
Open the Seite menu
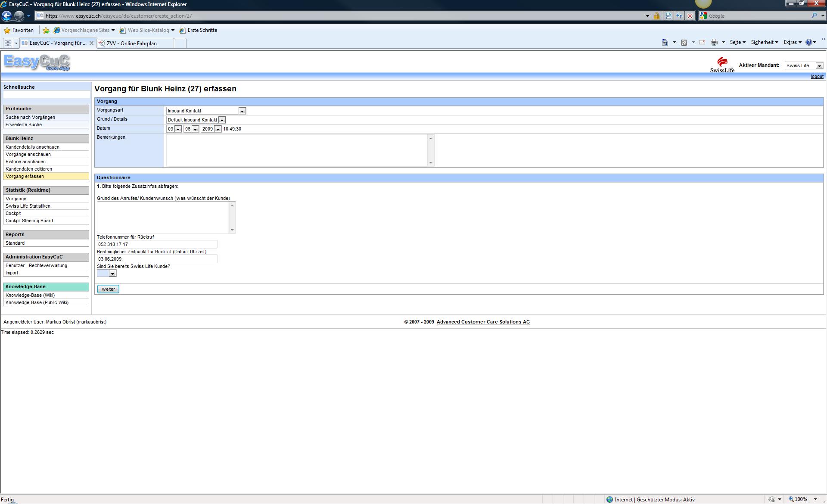tap(737, 42)
